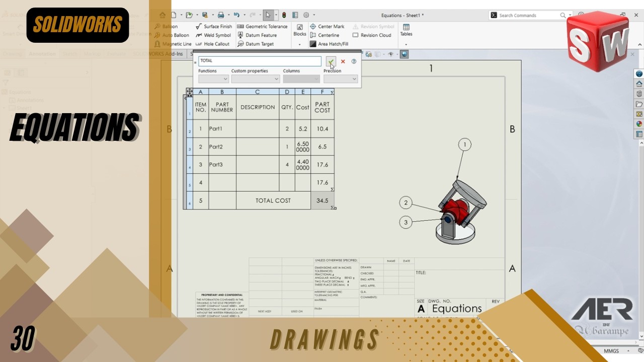Screen dimensions: 644x362
Task: Open the Functions dropdown
Action: [213, 79]
